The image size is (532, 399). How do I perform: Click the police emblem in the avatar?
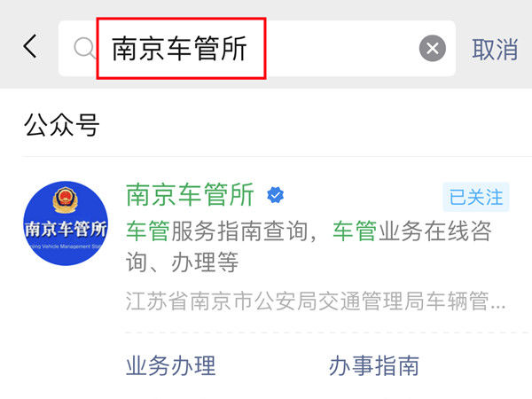(x=65, y=200)
